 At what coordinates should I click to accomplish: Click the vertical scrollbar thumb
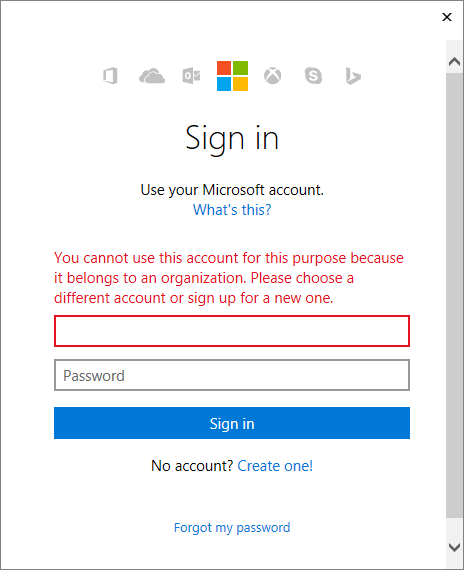455,295
